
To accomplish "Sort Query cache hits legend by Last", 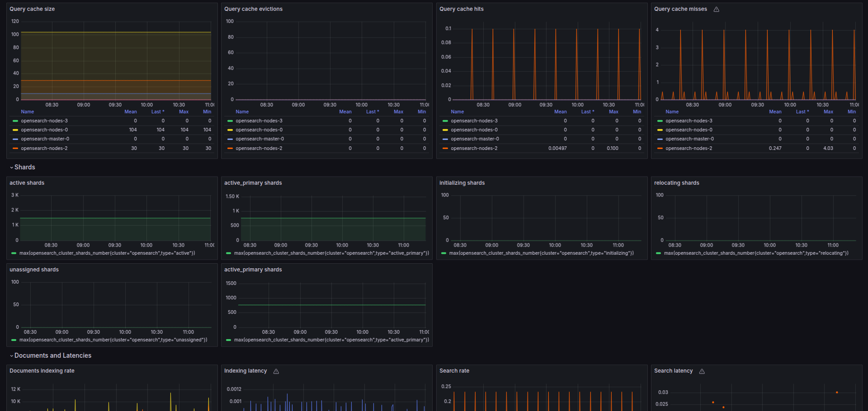I will click(x=587, y=112).
